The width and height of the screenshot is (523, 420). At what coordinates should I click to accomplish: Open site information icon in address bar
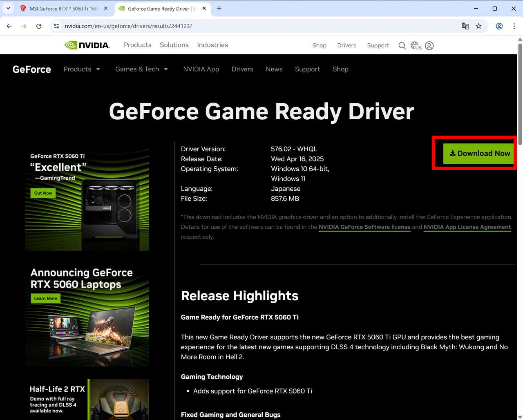click(57, 26)
